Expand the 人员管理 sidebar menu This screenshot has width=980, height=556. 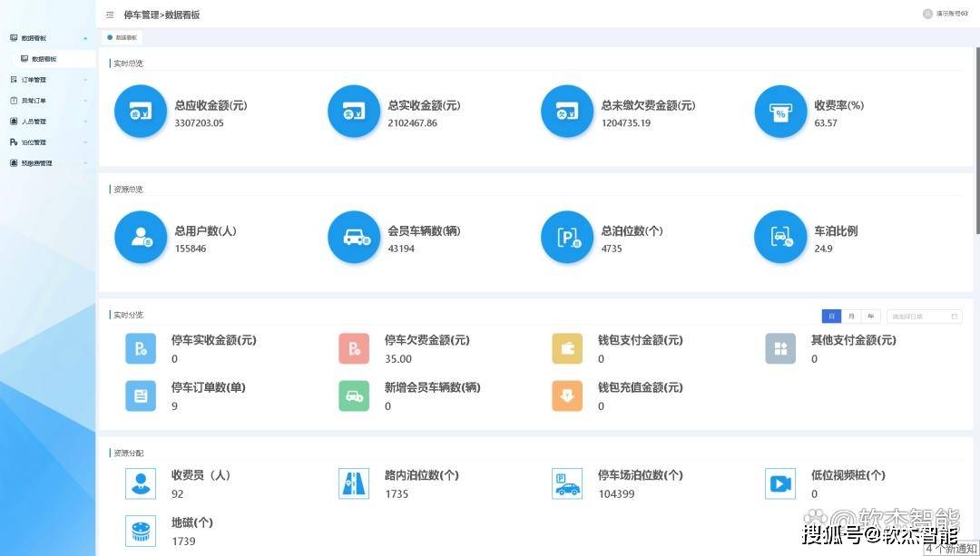(40, 122)
